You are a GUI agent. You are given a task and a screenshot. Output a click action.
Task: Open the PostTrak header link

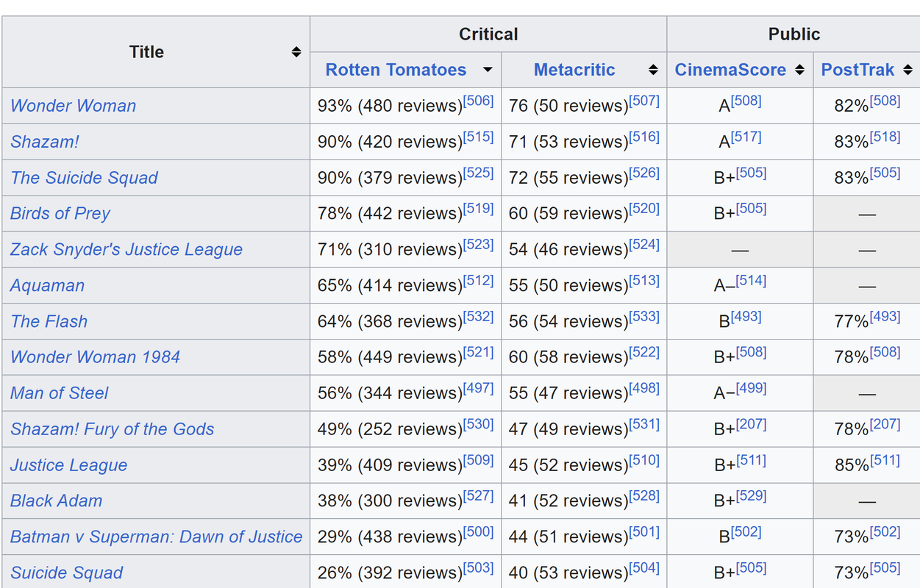pyautogui.click(x=857, y=70)
